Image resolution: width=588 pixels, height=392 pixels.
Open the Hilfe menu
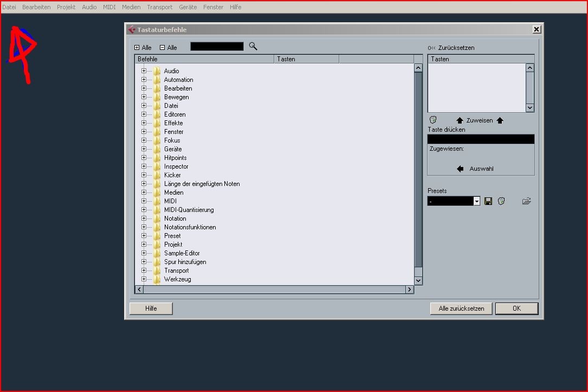click(x=236, y=7)
